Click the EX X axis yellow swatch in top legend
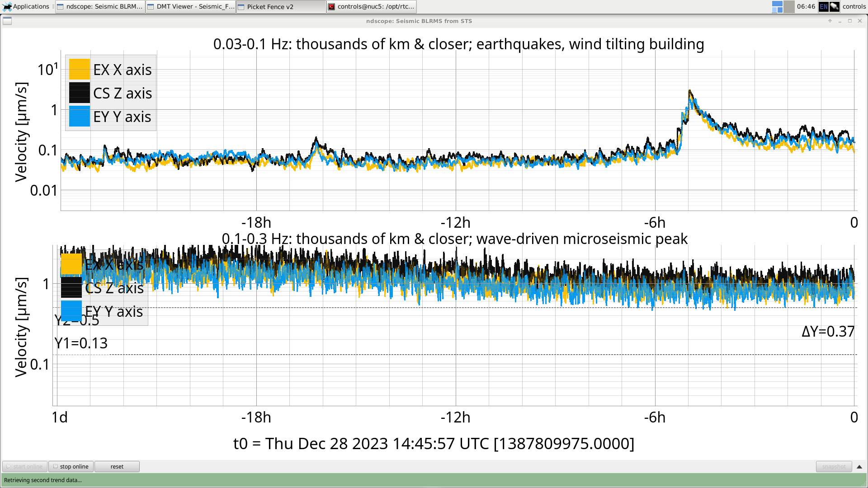The image size is (868, 488). pyautogui.click(x=80, y=70)
